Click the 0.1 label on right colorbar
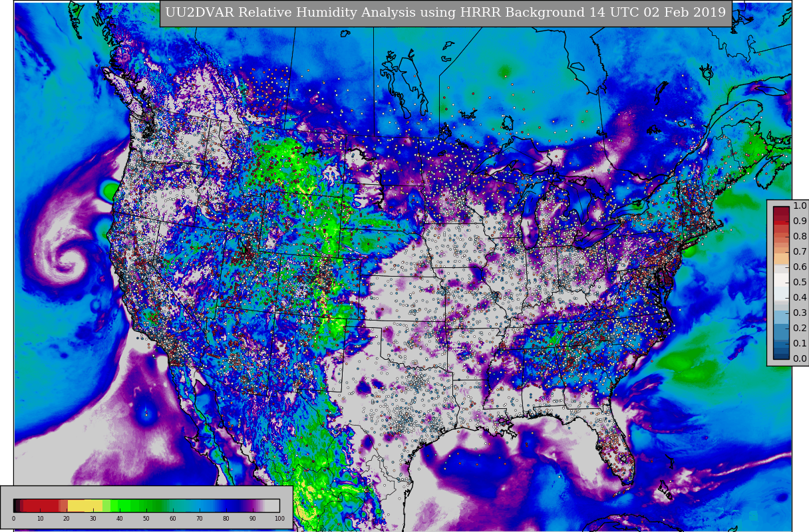This screenshot has height=532, width=809. pyautogui.click(x=800, y=343)
